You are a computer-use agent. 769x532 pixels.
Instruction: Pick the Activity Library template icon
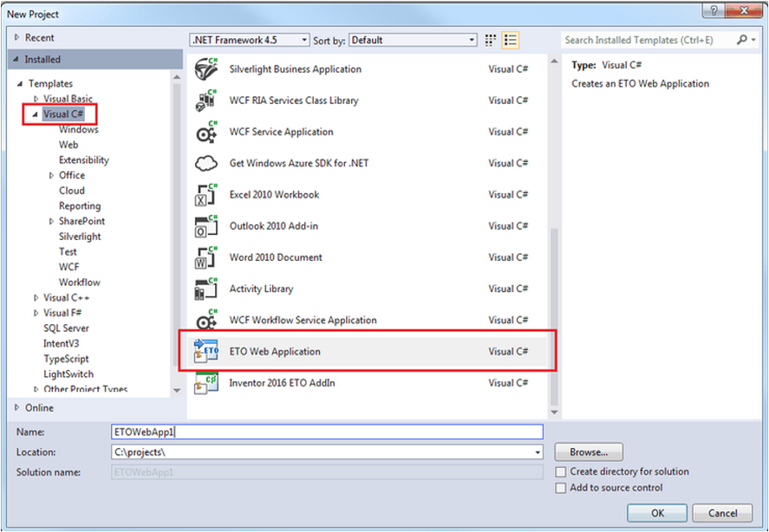(206, 289)
